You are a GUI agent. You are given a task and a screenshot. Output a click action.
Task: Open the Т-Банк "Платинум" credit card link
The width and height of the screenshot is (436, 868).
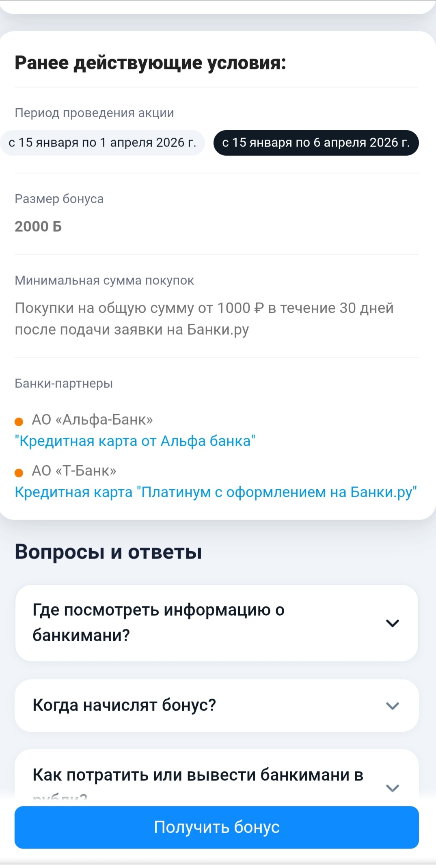pyautogui.click(x=216, y=492)
